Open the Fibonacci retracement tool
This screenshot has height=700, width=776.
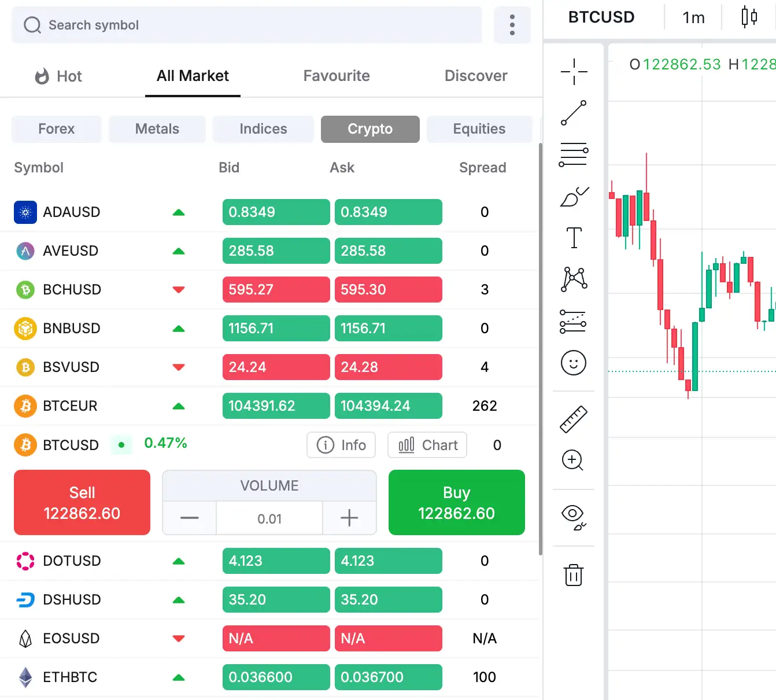click(574, 155)
